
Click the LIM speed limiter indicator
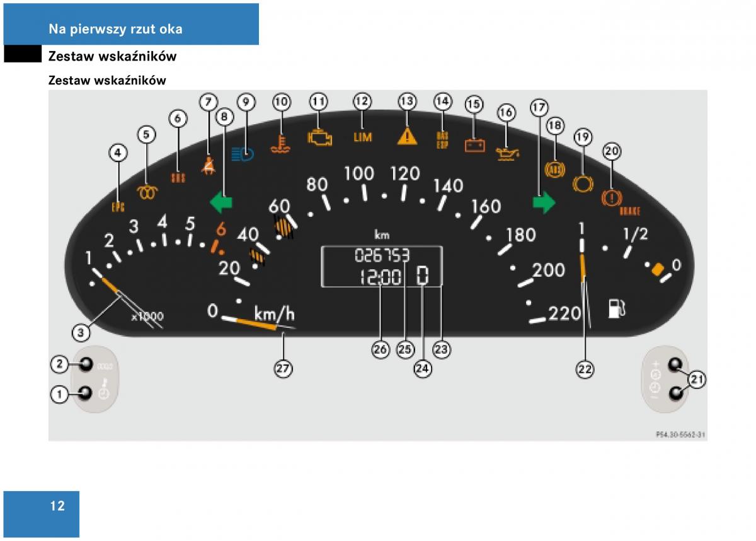[x=363, y=136]
